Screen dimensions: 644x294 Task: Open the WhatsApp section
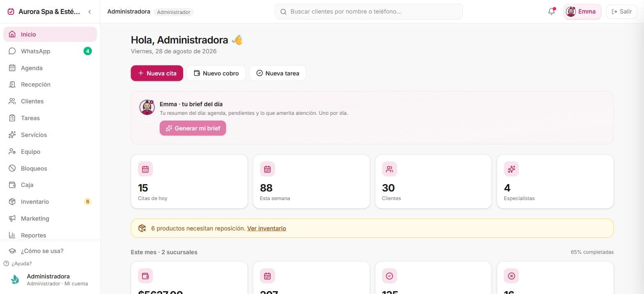coord(50,51)
